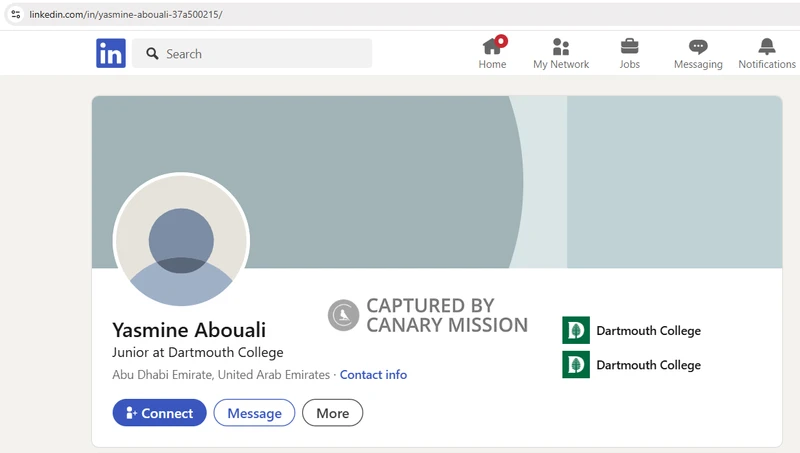The width and height of the screenshot is (800, 453).
Task: Open the second Dartmouth College link
Action: click(x=648, y=365)
